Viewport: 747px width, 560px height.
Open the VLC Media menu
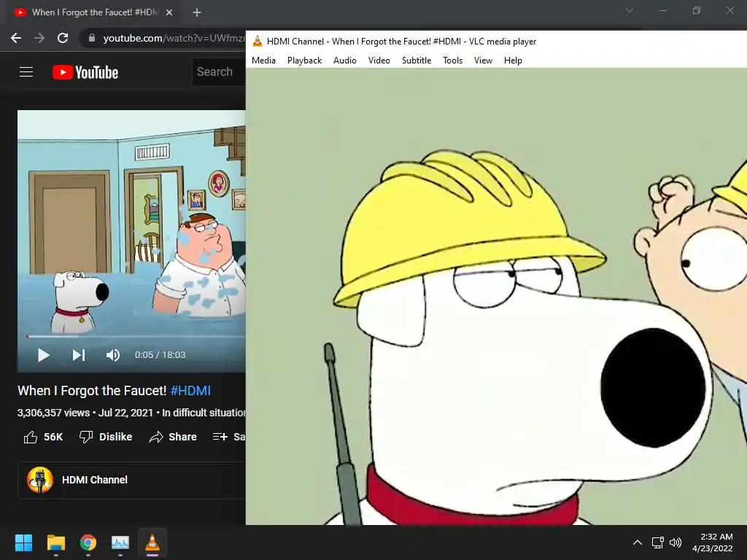(263, 61)
